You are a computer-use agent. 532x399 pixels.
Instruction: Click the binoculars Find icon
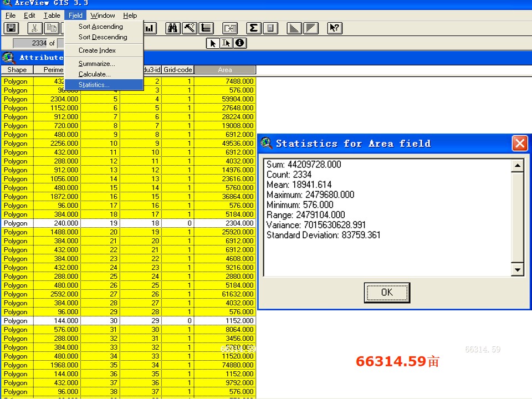click(x=173, y=28)
